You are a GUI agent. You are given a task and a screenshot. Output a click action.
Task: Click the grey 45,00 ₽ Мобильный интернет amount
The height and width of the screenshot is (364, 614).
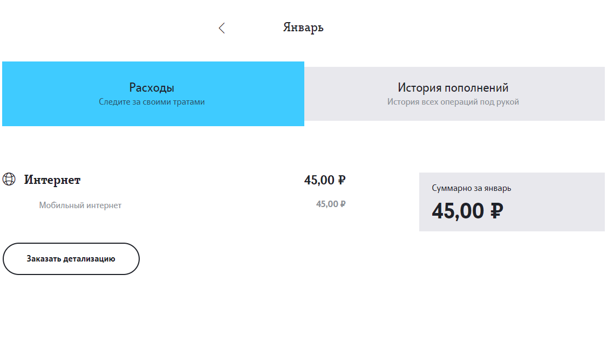327,204
